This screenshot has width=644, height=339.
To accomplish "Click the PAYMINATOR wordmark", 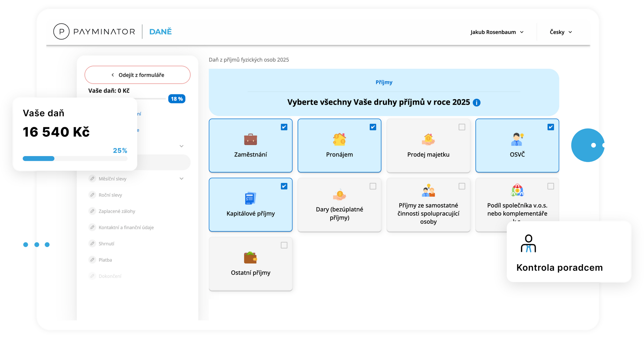I will coord(104,32).
